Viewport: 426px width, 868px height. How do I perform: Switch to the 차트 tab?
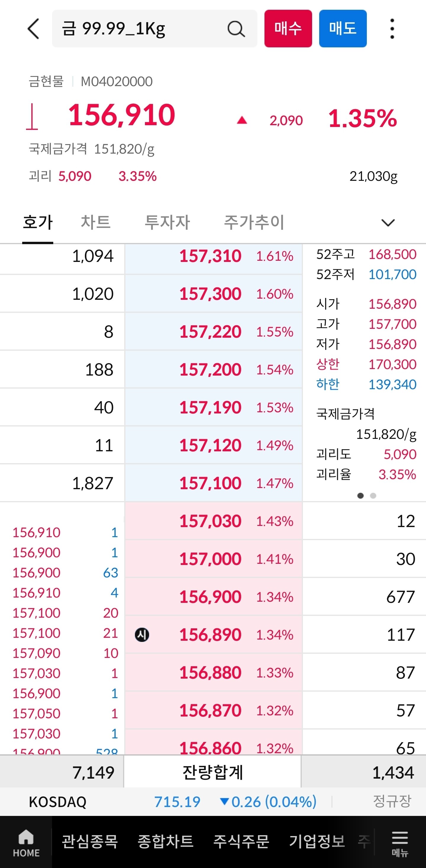[96, 222]
